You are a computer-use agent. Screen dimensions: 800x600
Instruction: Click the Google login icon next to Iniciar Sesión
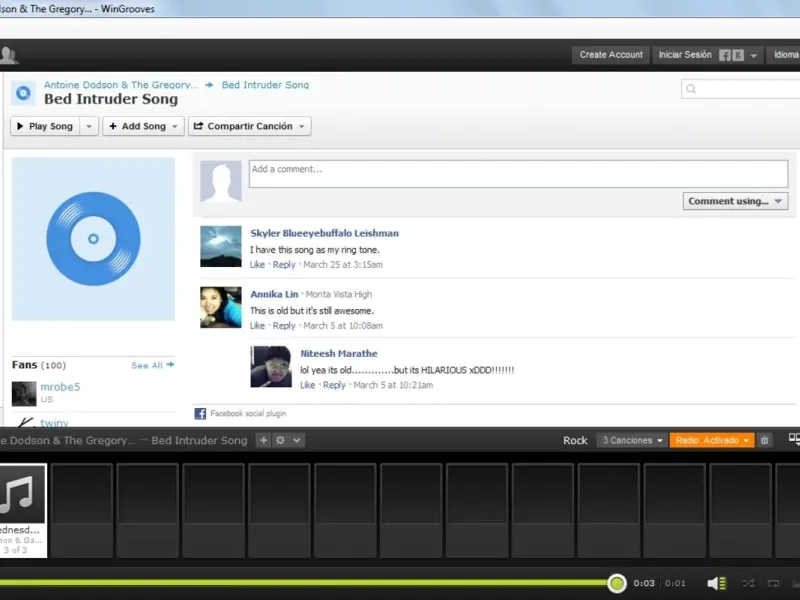(738, 55)
